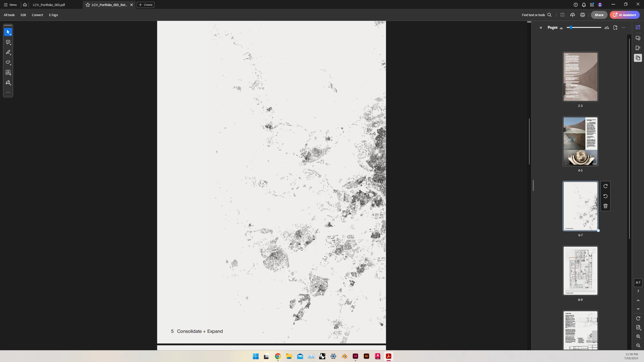Click the Share button
Image resolution: width=644 pixels, height=362 pixels.
[x=599, y=15]
